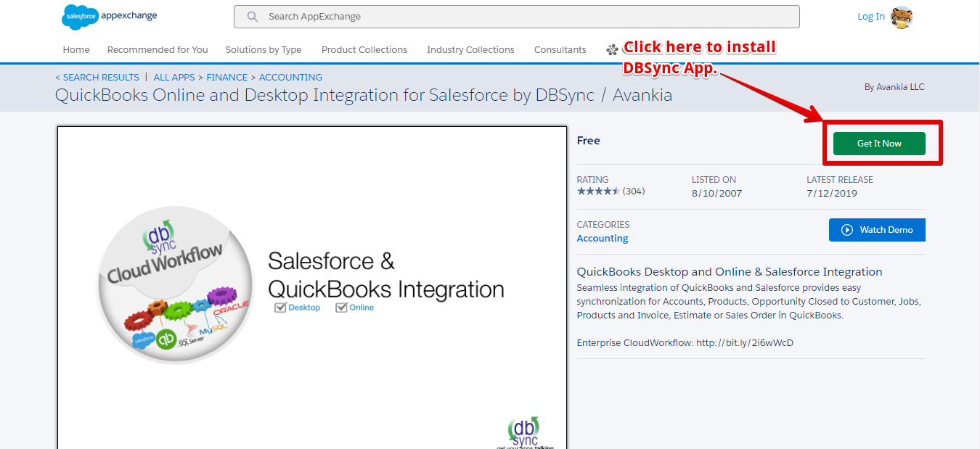Click the ACCOUNTING breadcrumb link
Screen dimensions: 980x449
point(290,77)
